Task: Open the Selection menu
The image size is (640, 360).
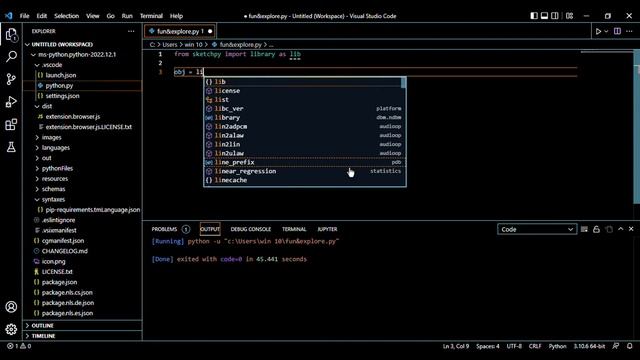Action: pos(67,16)
